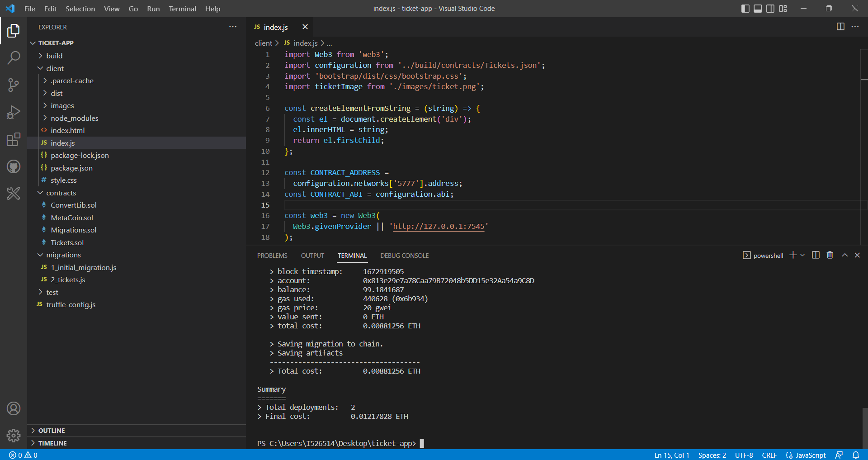Open the Terminal menu
868x460 pixels.
tap(182, 9)
